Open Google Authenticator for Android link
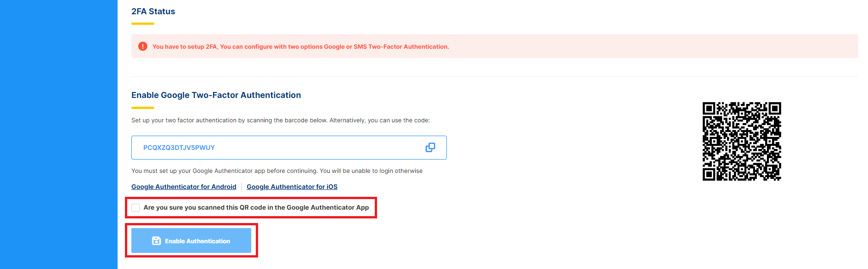868x269 pixels. pyautogui.click(x=184, y=187)
